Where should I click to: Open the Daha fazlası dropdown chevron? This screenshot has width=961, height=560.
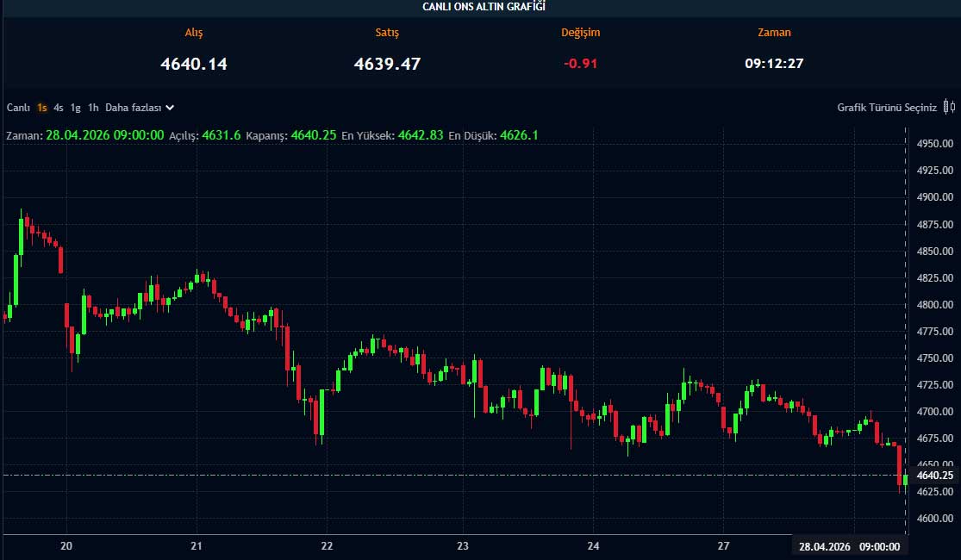[170, 108]
